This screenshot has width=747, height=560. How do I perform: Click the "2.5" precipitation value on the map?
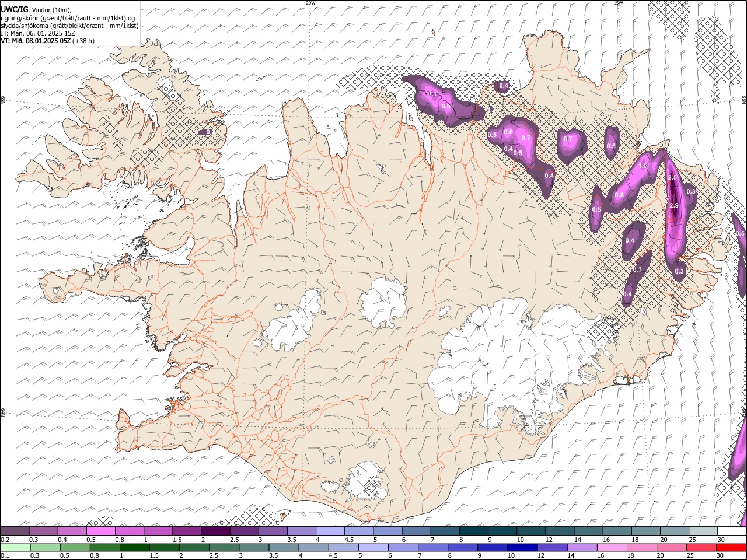672,177
